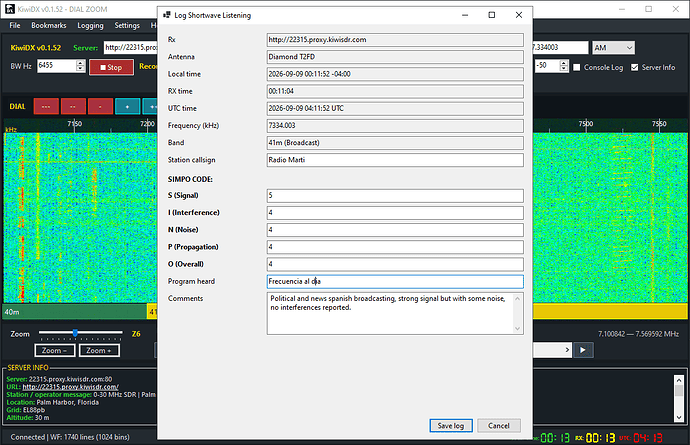Screen dimensions: 690x445
Task: Open the AM mode dropdown
Action: (x=613, y=48)
